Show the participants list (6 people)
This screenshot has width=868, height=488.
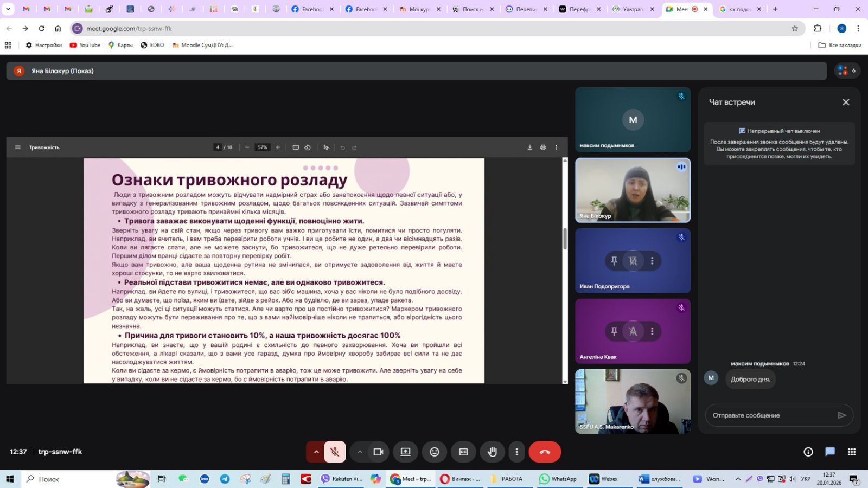[x=846, y=70]
